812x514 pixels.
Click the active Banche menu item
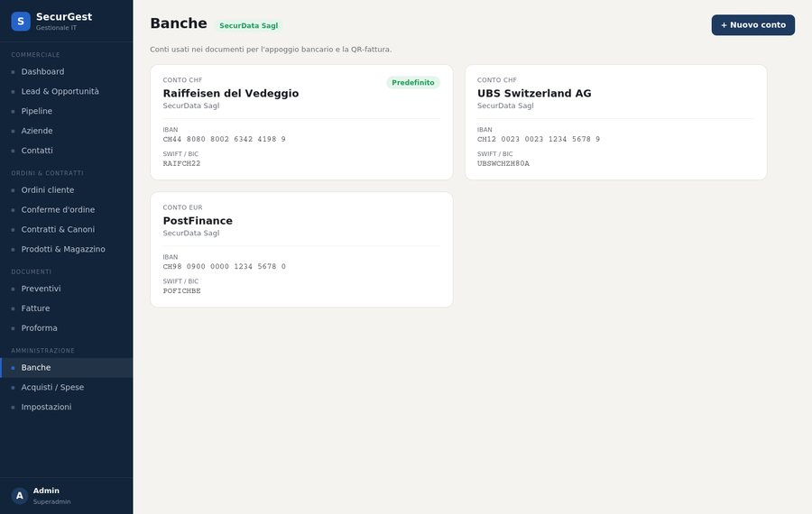pyautogui.click(x=66, y=368)
